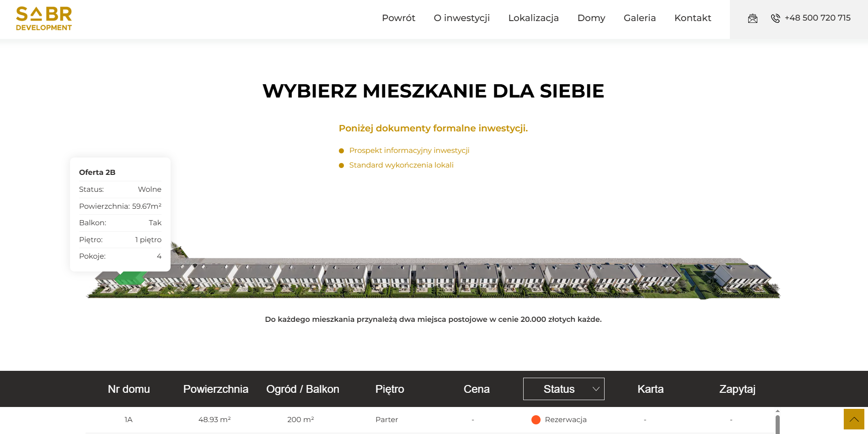Click the SABR Development logo
Viewport: 868px width, 434px height.
pyautogui.click(x=44, y=19)
